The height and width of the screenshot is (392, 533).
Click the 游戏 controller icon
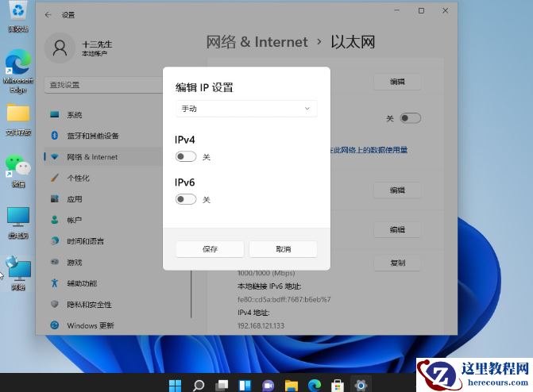(54, 262)
